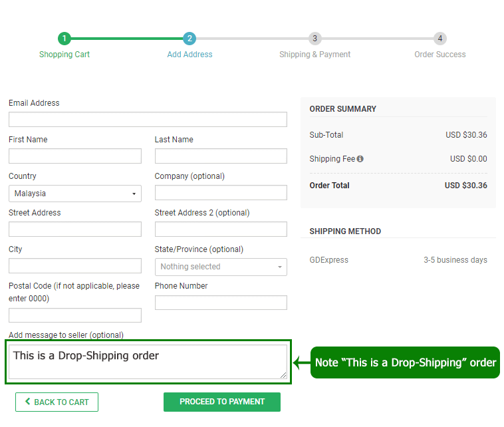This screenshot has width=504, height=427.
Task: Click the Street Address 2 field
Action: tap(221, 229)
